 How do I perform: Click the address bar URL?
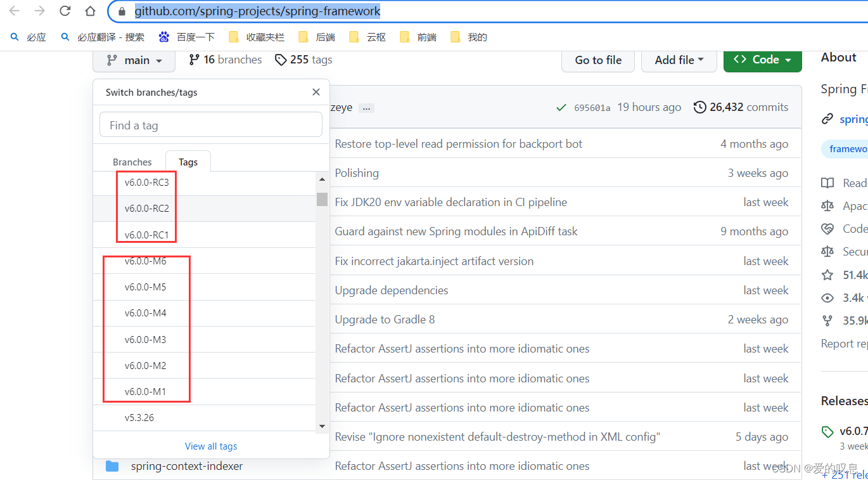pyautogui.click(x=258, y=11)
